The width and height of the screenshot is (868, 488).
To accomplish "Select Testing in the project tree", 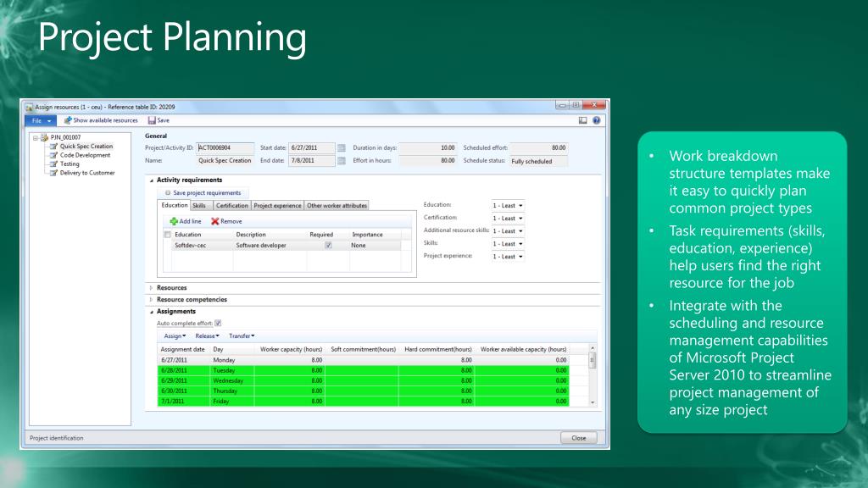I will [x=70, y=164].
